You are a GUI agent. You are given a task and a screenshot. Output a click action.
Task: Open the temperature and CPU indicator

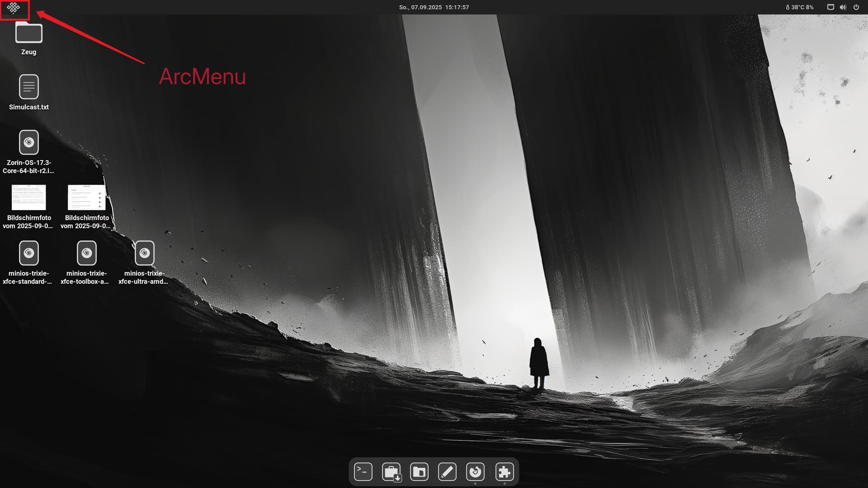[x=799, y=7]
